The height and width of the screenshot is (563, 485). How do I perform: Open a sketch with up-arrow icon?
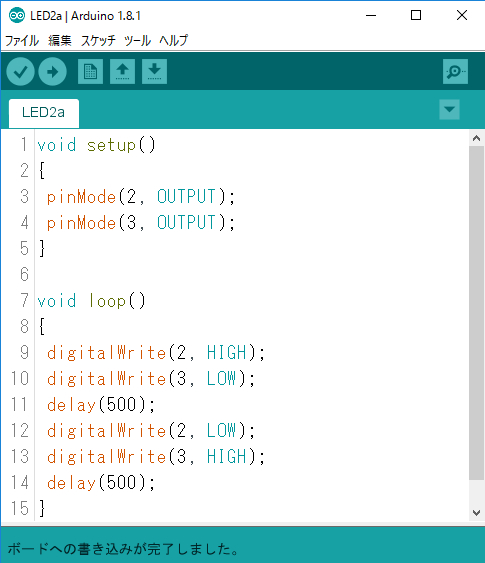[x=122, y=71]
